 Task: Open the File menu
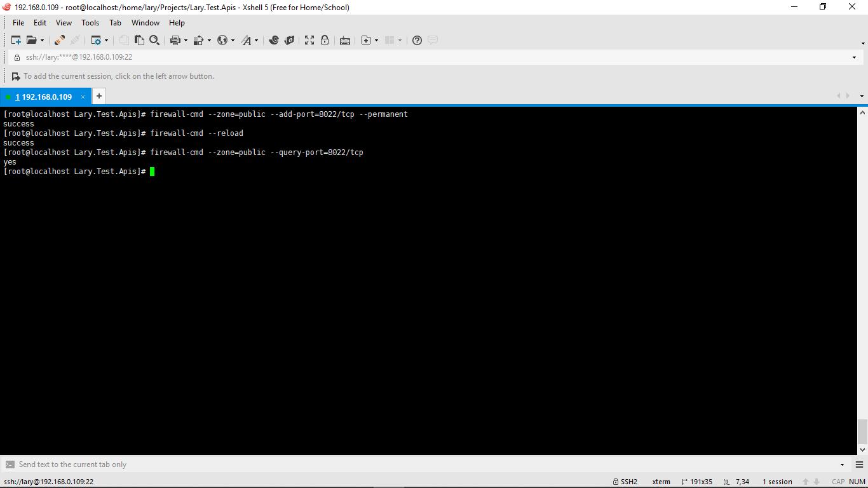coord(18,22)
